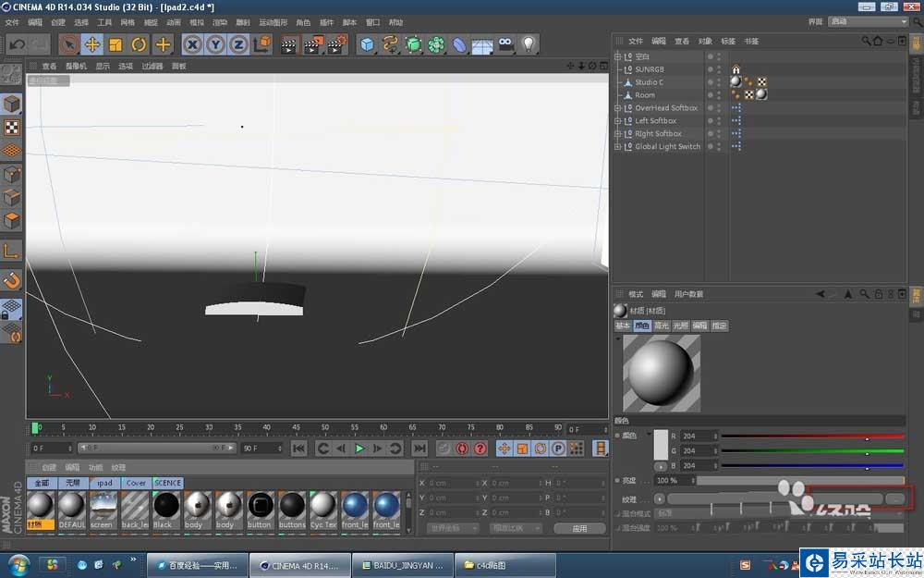Screen dimensions: 924x578
Task: Click the 应用 apply button
Action: (x=579, y=528)
